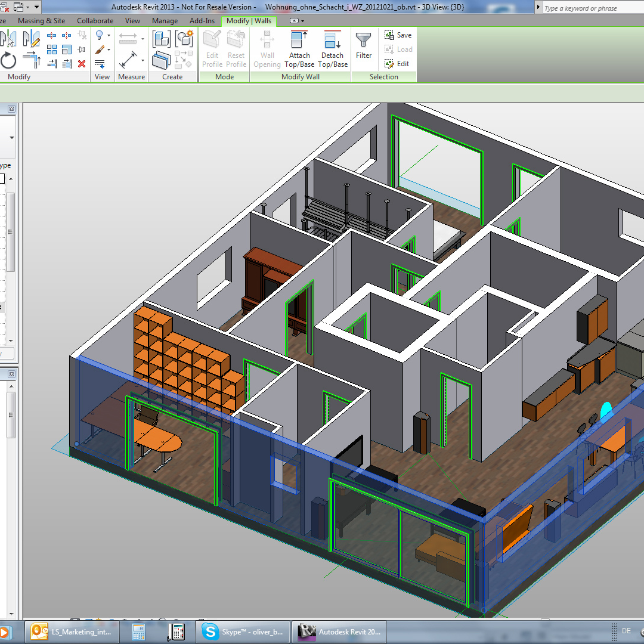This screenshot has width=644, height=644.
Task: Click Save selection button
Action: click(x=398, y=35)
